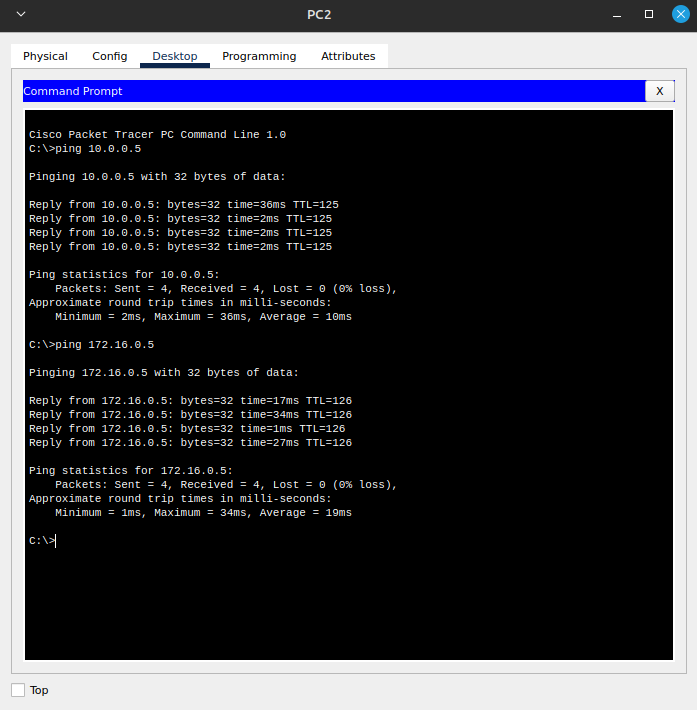Click the PC2 window title text
Viewport: 697px width, 710px height.
click(320, 14)
